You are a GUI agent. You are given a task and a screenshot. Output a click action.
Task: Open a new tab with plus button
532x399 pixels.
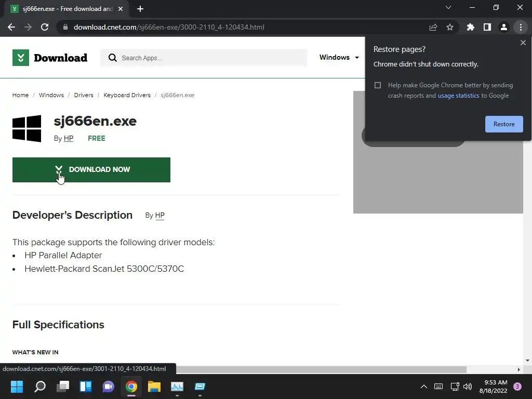[x=140, y=9]
